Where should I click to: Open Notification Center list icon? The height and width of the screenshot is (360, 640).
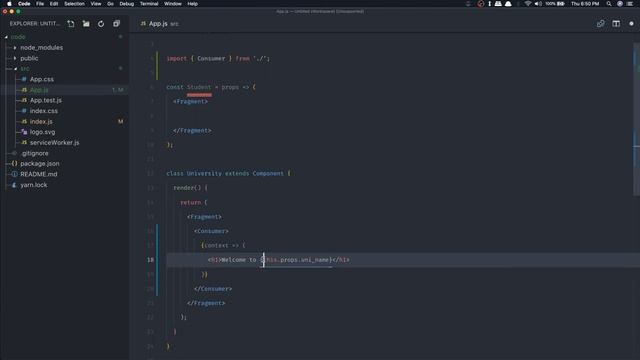630,4
